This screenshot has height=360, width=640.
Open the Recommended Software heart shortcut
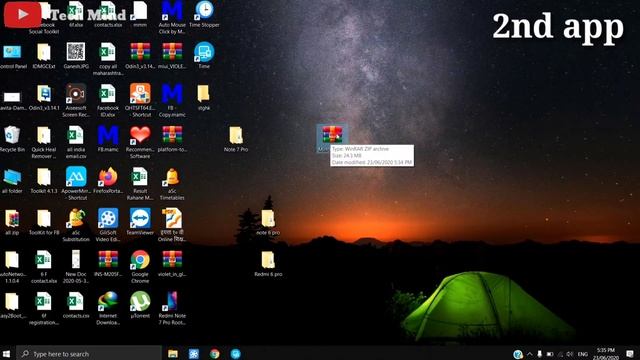pos(140,142)
